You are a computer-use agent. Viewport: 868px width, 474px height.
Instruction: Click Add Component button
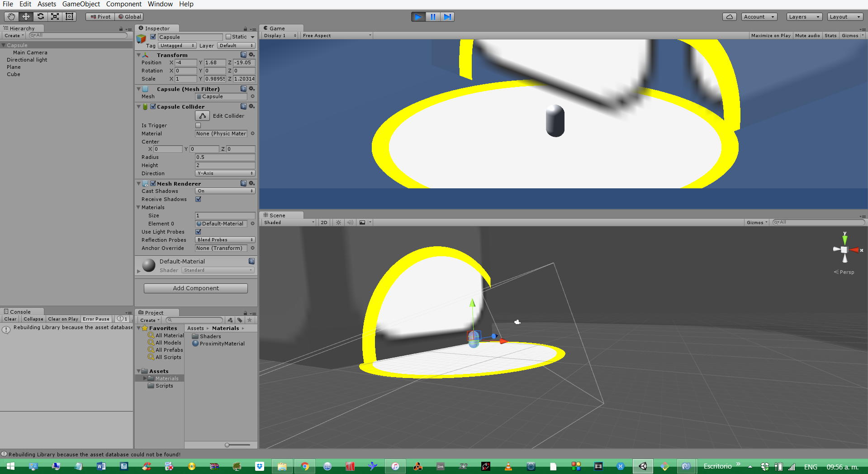pyautogui.click(x=196, y=288)
